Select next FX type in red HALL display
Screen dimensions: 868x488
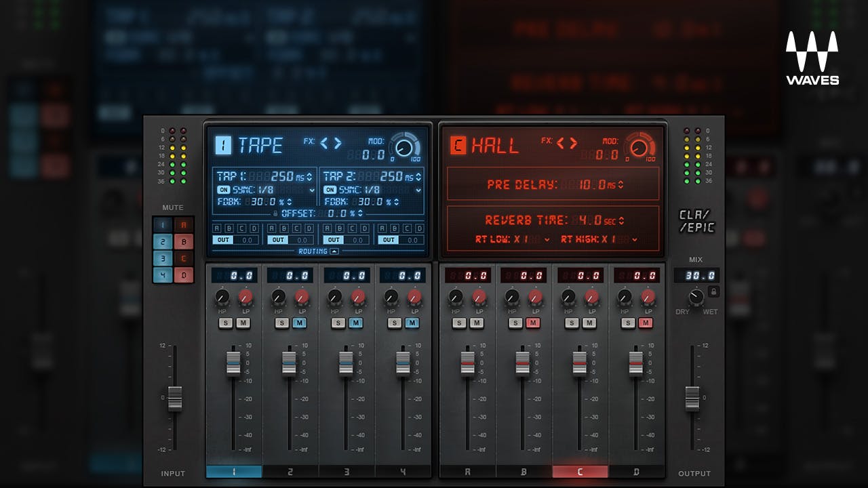click(x=573, y=143)
